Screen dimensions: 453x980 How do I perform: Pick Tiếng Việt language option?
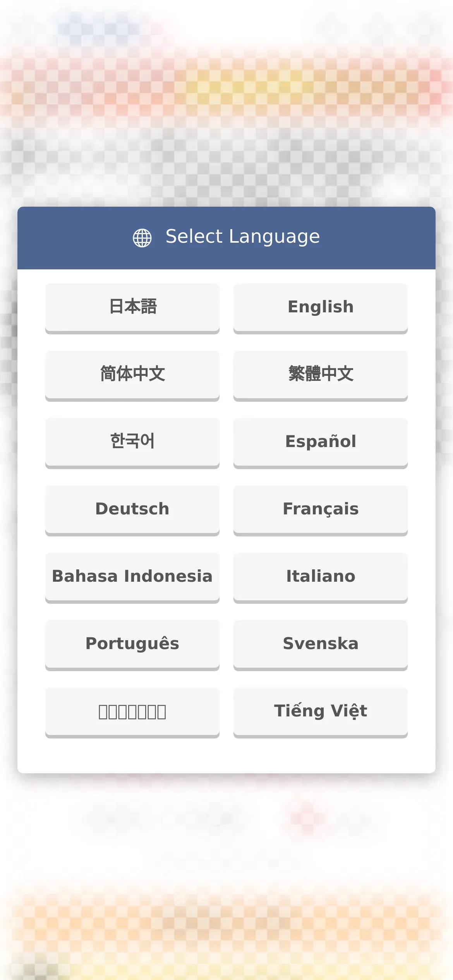click(321, 713)
